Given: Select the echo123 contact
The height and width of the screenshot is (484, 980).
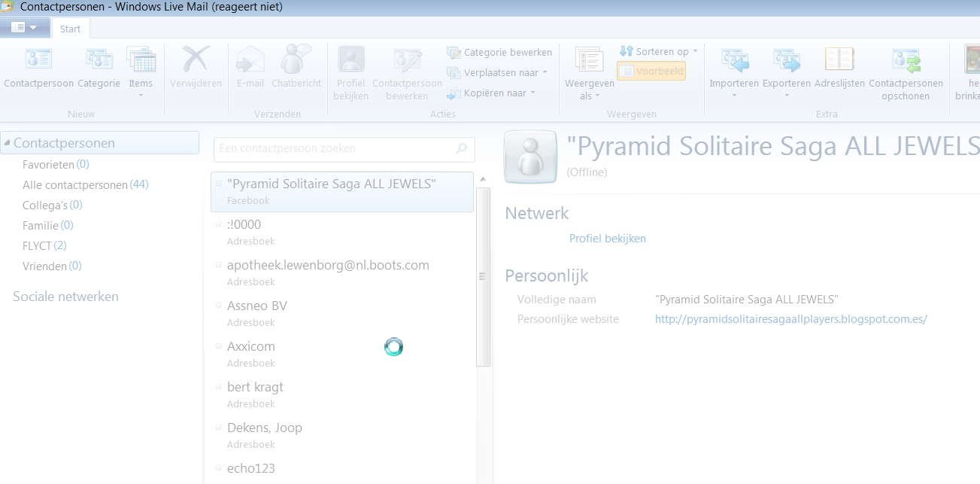Looking at the screenshot, I should [x=342, y=470].
